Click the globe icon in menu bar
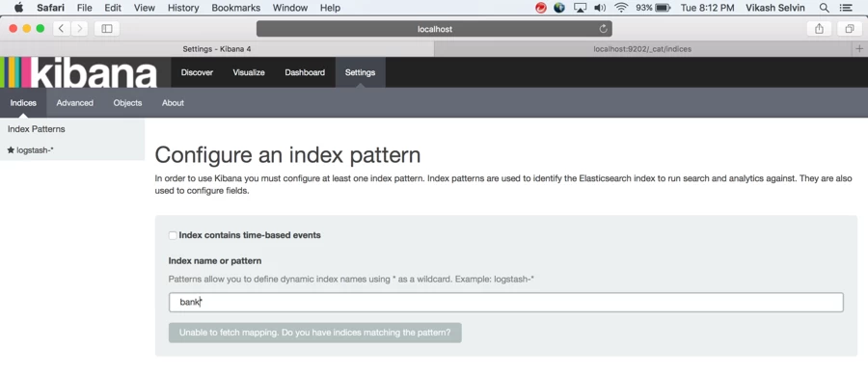 pyautogui.click(x=559, y=8)
